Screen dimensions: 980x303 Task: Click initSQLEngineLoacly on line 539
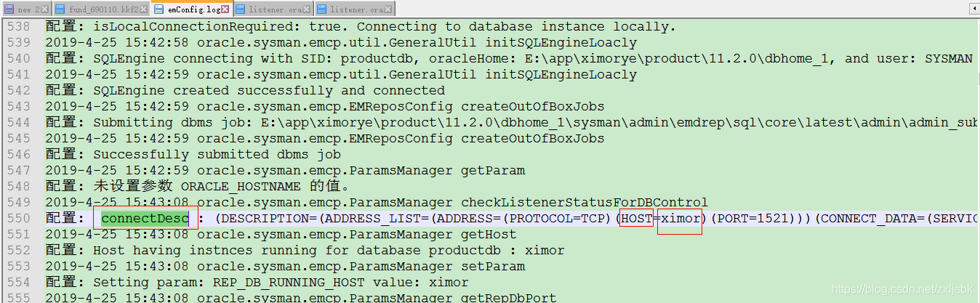[x=561, y=43]
